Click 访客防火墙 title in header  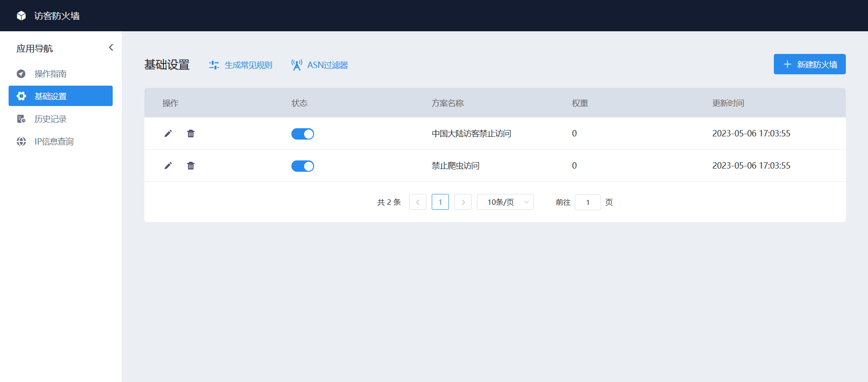click(57, 16)
